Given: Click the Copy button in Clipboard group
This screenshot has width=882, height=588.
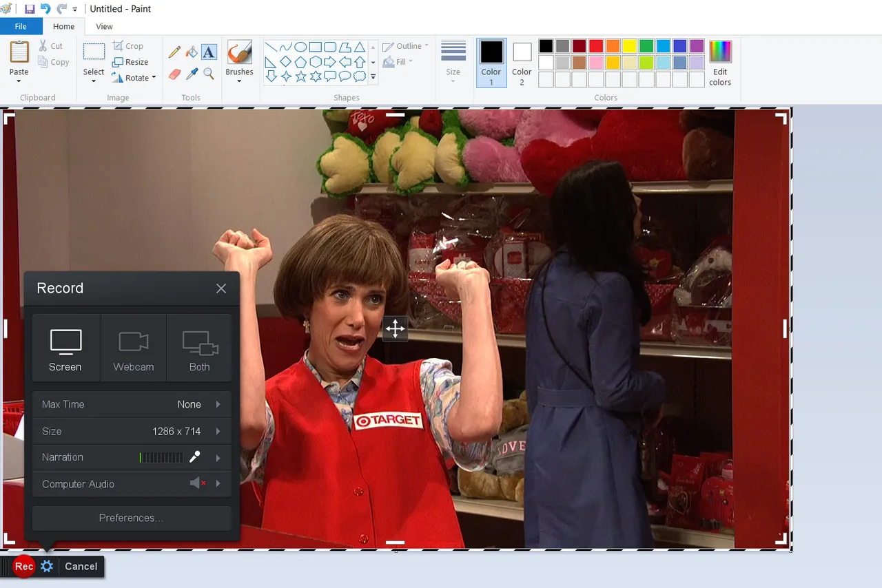Looking at the screenshot, I should (53, 62).
